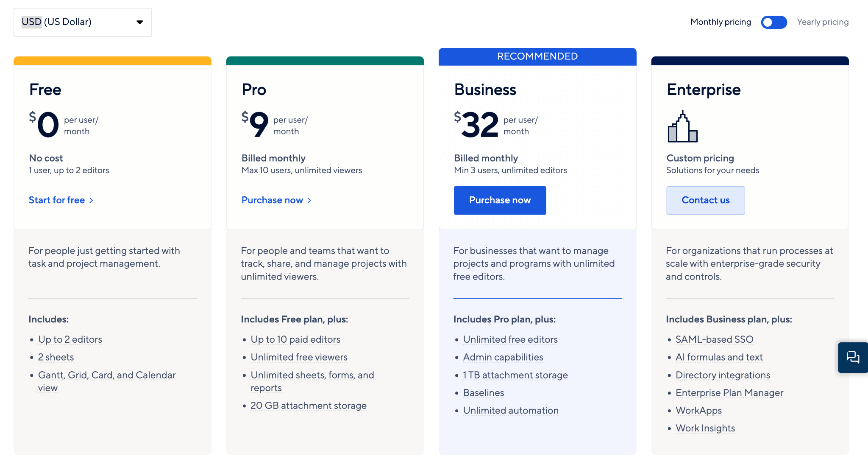Click the currency selector's dropdown arrow
Screen dimensions: 868x459
pos(139,22)
